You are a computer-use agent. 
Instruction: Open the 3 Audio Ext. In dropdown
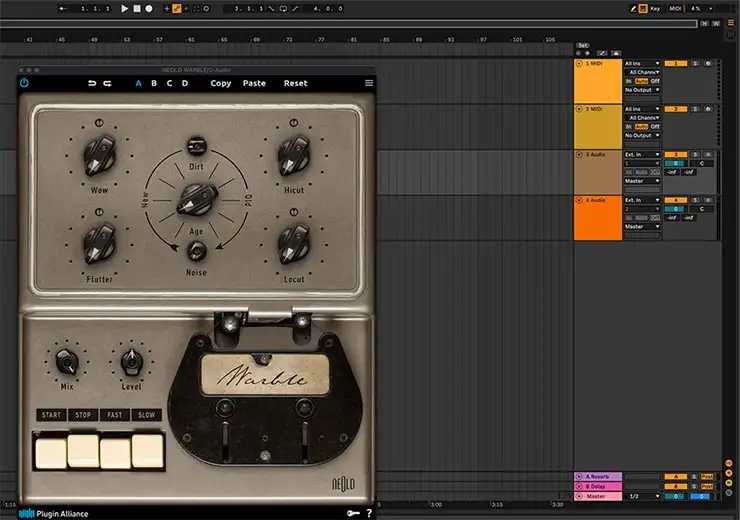pos(642,154)
